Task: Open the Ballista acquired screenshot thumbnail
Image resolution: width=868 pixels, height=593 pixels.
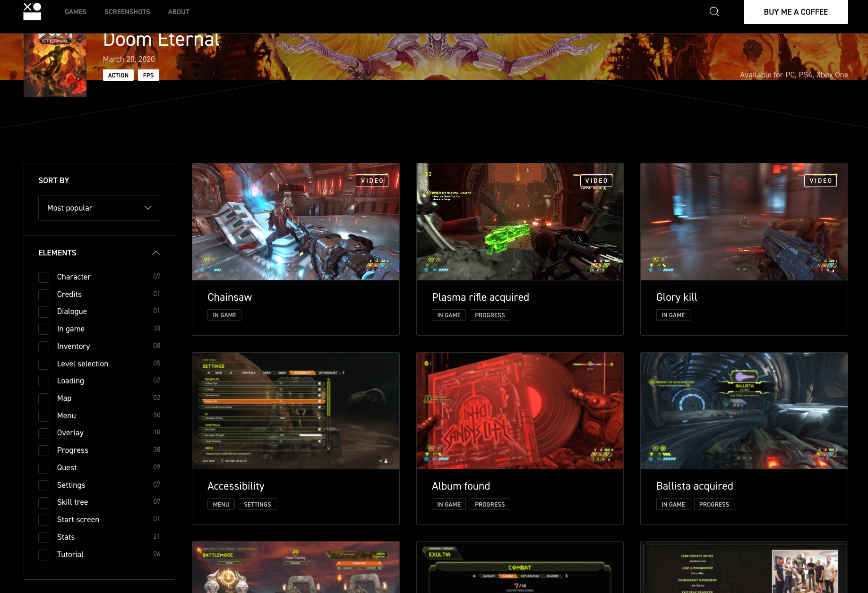Action: 744,411
